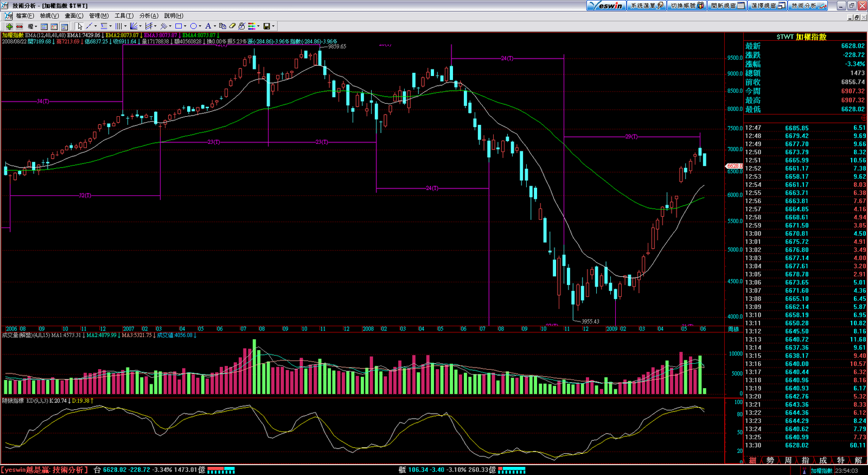Click the 9859.65 high price label

[x=337, y=47]
